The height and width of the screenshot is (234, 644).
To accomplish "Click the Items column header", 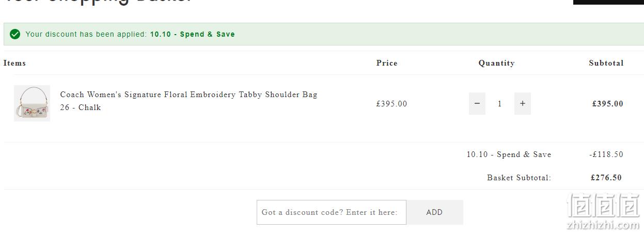I will [x=14, y=63].
